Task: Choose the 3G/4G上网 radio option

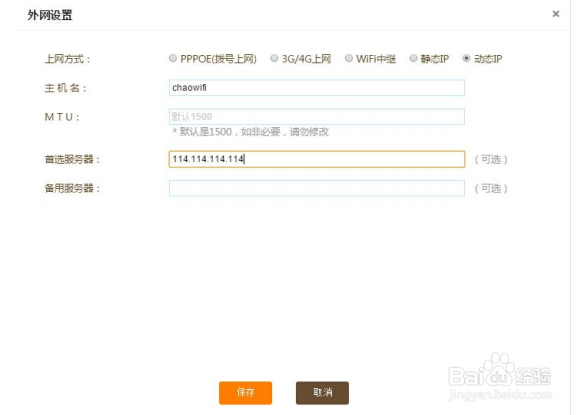Action: coord(274,58)
